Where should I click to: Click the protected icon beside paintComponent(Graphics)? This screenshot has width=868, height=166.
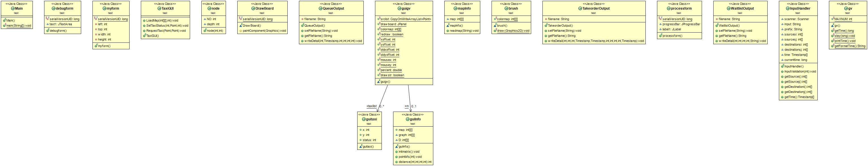coord(241,31)
